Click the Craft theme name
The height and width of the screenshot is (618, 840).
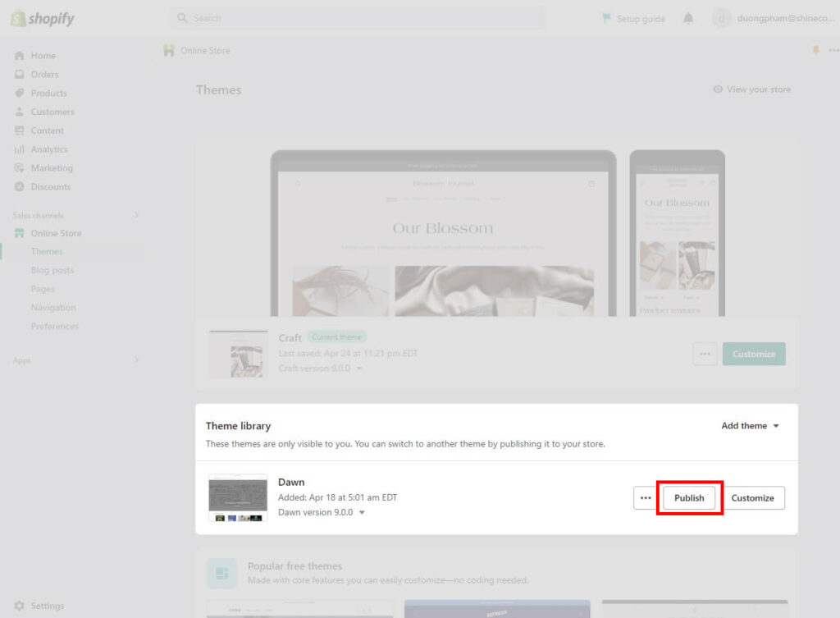pyautogui.click(x=290, y=338)
